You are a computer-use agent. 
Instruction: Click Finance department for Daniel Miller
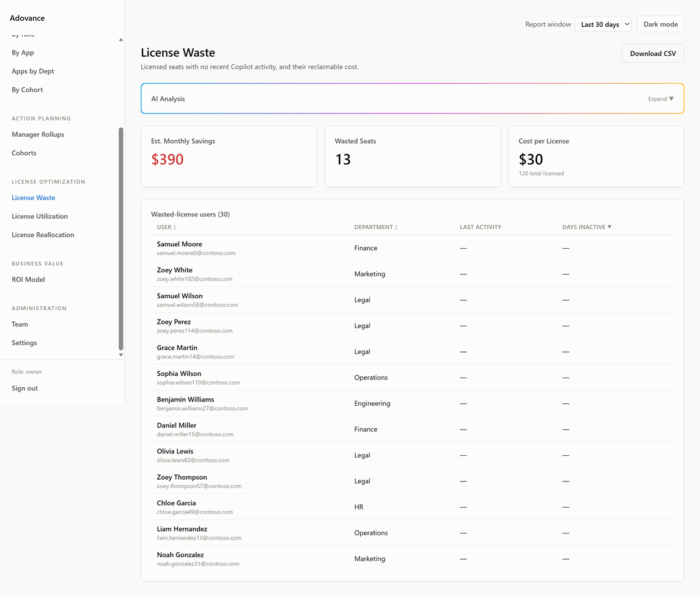366,429
